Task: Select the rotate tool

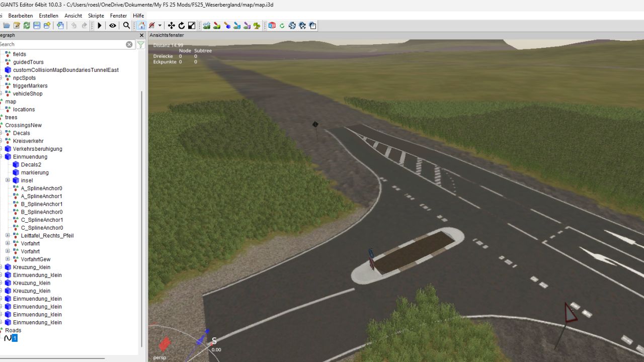Action: tap(182, 26)
